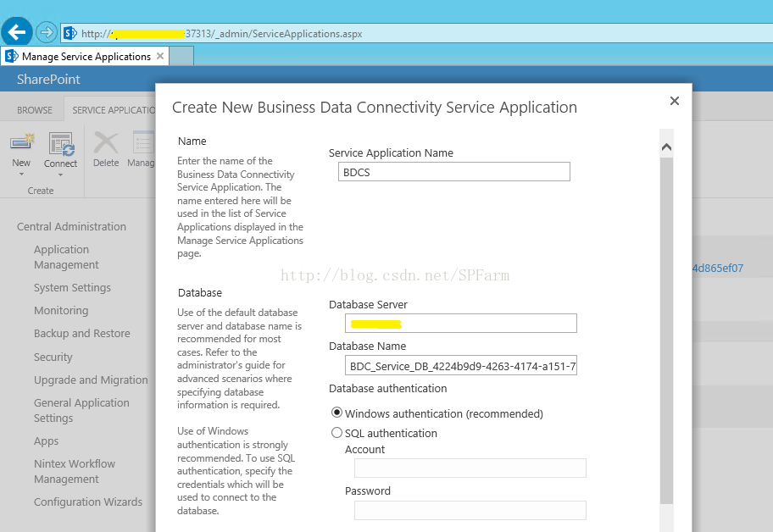Click the Database Server input field
773x532 pixels.
tap(461, 323)
